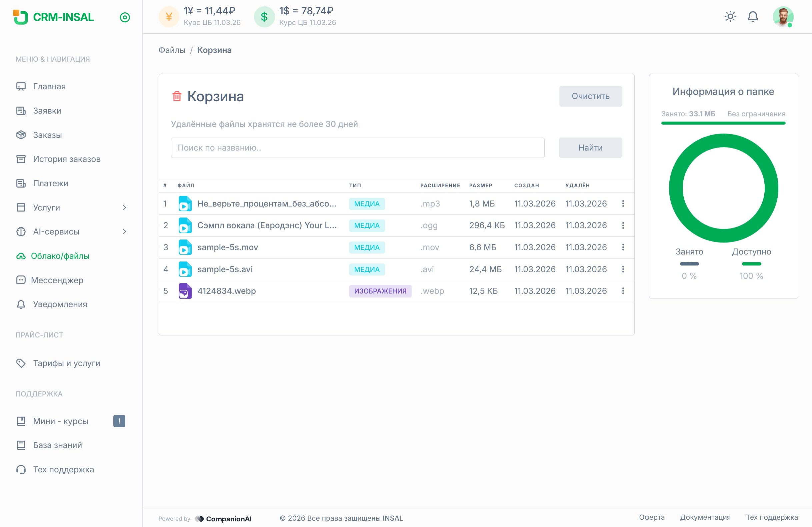Focus the Поиск по названию search field
Image resolution: width=812 pixels, height=527 pixels.
click(x=357, y=148)
